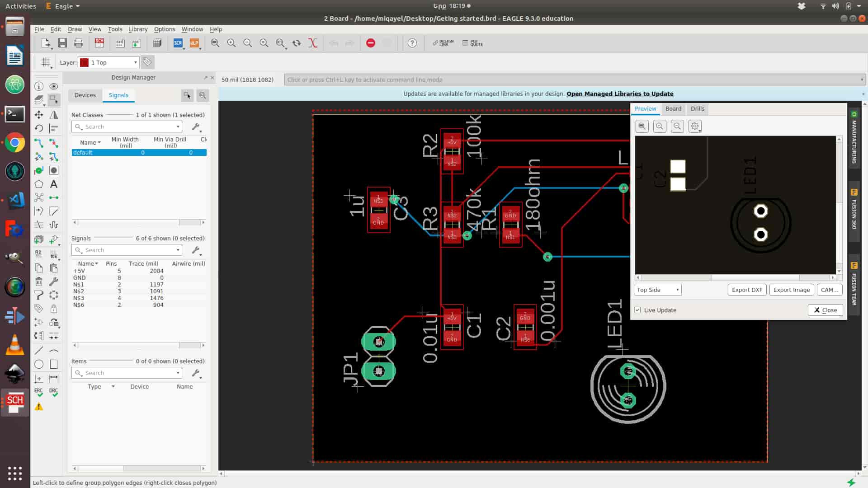Click the Info tool icon

coord(39,86)
